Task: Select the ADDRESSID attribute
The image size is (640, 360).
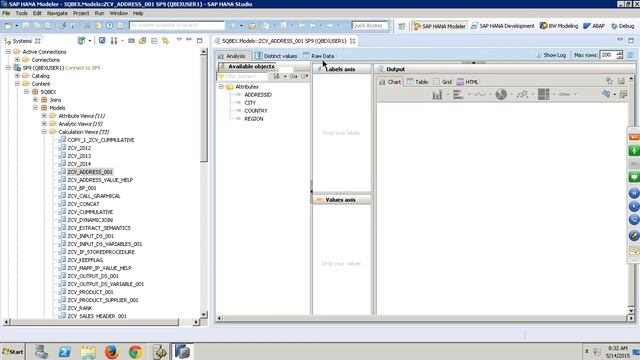Action: point(258,95)
